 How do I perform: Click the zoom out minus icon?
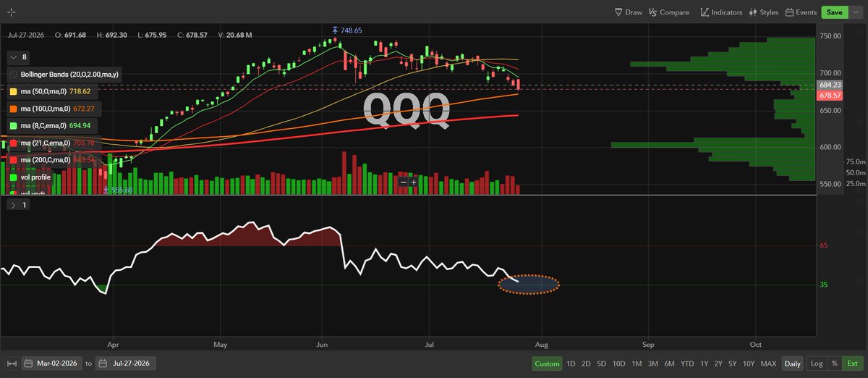pos(404,182)
